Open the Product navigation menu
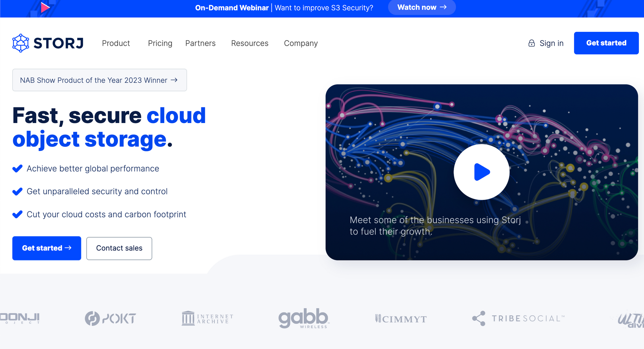This screenshot has height=349, width=644. (116, 43)
